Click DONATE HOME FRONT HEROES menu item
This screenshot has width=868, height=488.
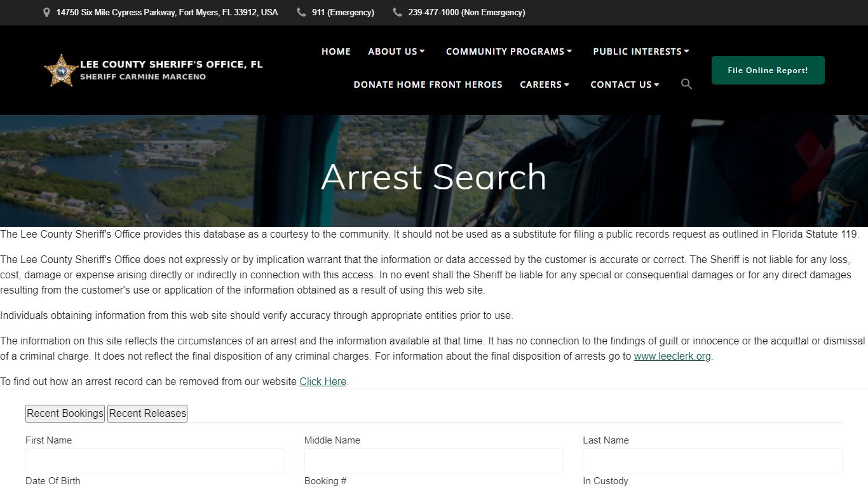click(x=428, y=84)
